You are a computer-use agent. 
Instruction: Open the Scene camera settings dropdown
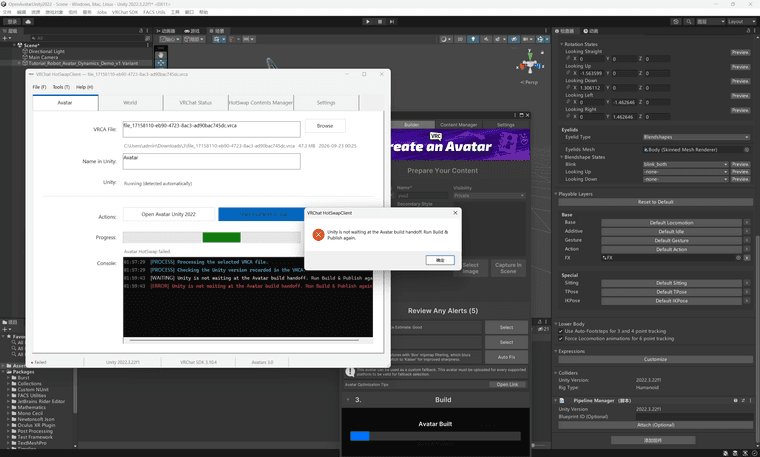click(528, 39)
